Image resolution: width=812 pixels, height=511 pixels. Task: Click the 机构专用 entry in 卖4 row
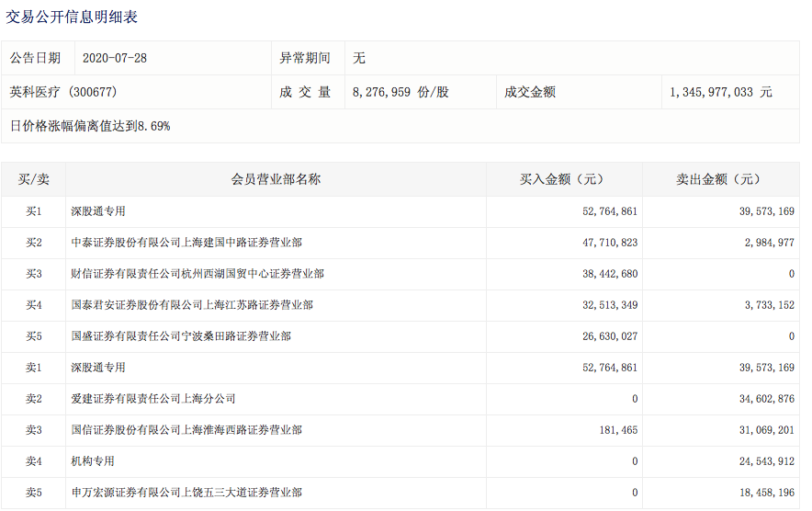[93, 461]
